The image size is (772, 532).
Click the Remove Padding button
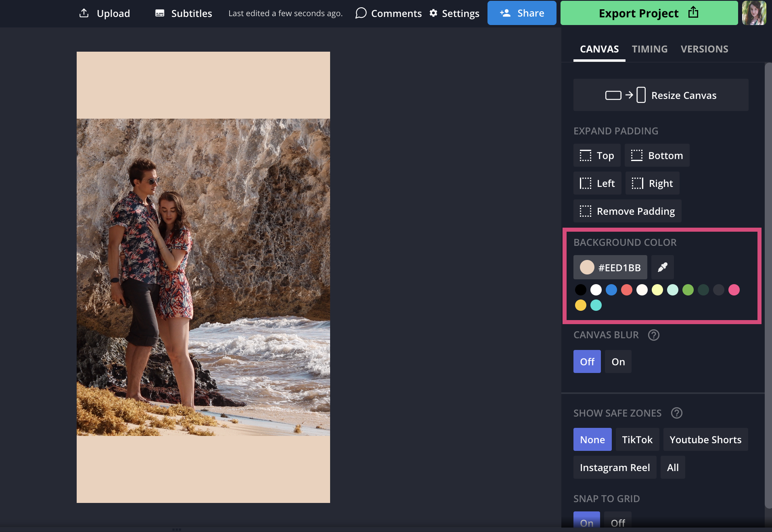(627, 211)
